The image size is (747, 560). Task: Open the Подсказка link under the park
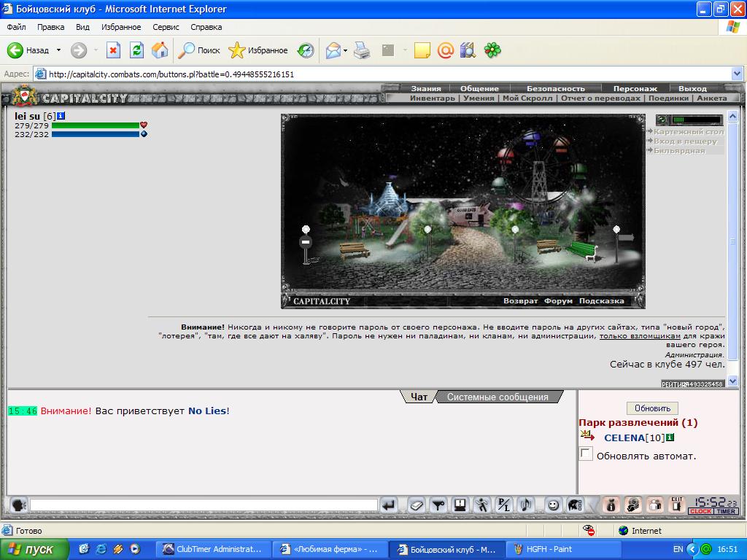601,301
